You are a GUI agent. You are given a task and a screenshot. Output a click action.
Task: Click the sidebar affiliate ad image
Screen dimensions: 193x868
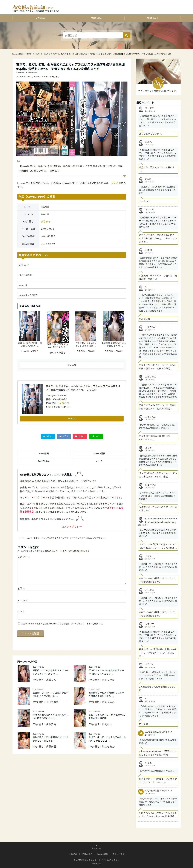point(158,71)
